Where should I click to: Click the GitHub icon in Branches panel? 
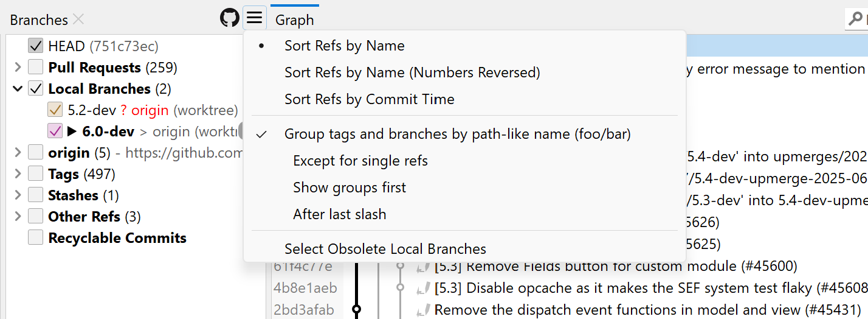click(230, 17)
